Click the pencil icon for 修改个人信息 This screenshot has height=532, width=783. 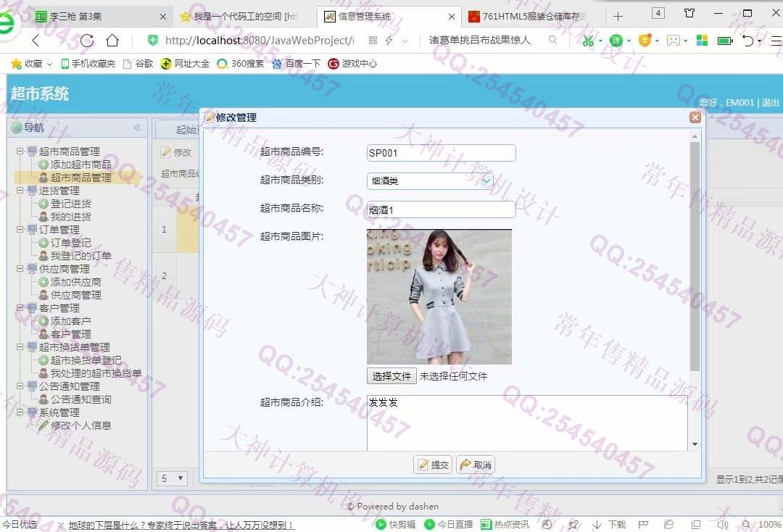point(43,425)
